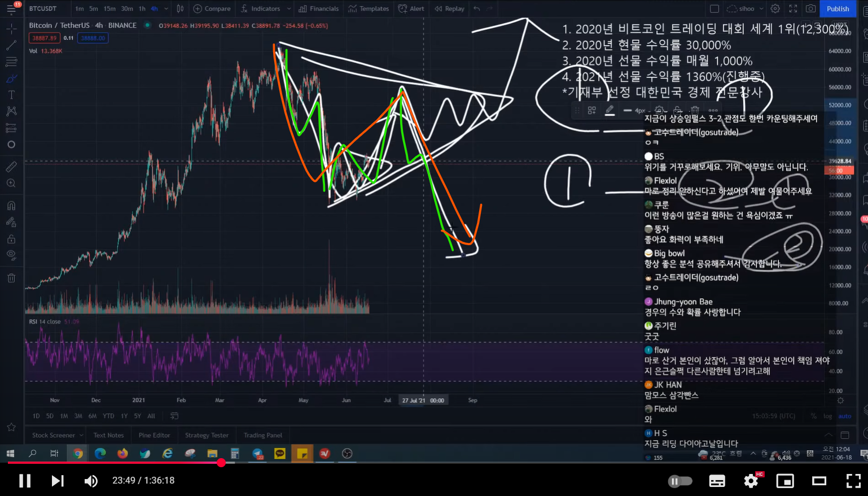
Task: Open the select layout square icon
Action: [714, 8]
